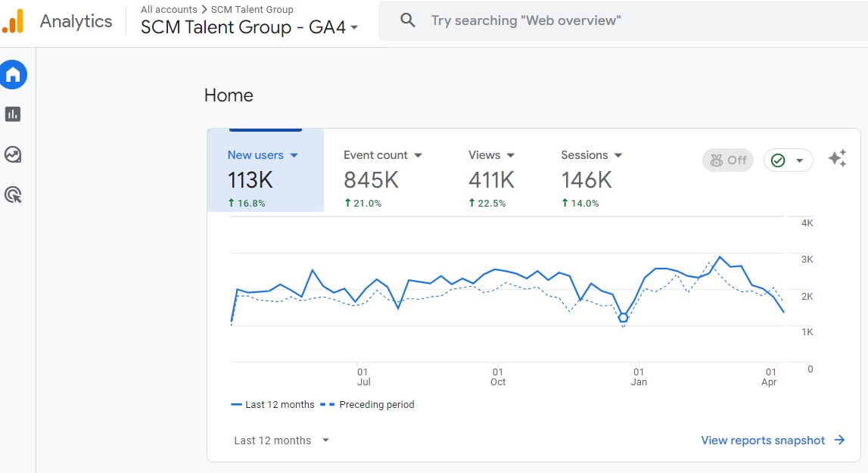Click the 22.5% change under Views
Viewport: 868px width, 473px height.
(x=487, y=204)
